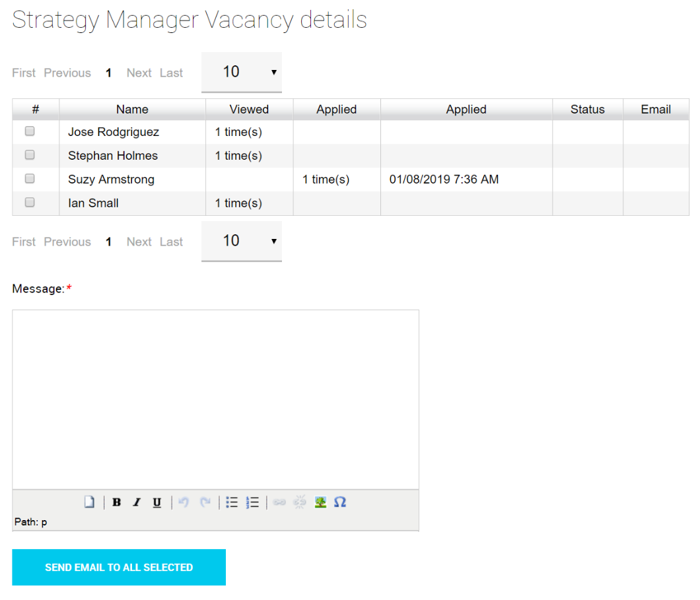Click the Path: p status text in editor
The image size is (700, 600).
tap(30, 522)
